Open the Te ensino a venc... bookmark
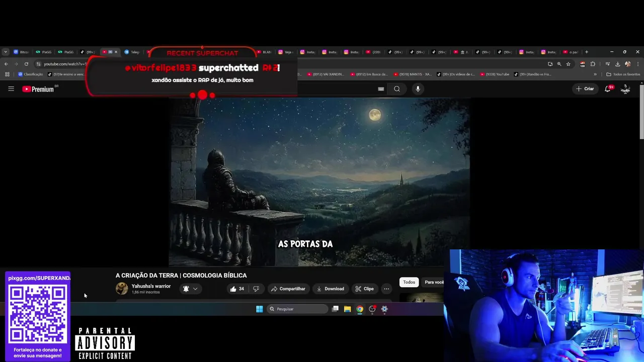The image size is (644, 362). [x=66, y=74]
